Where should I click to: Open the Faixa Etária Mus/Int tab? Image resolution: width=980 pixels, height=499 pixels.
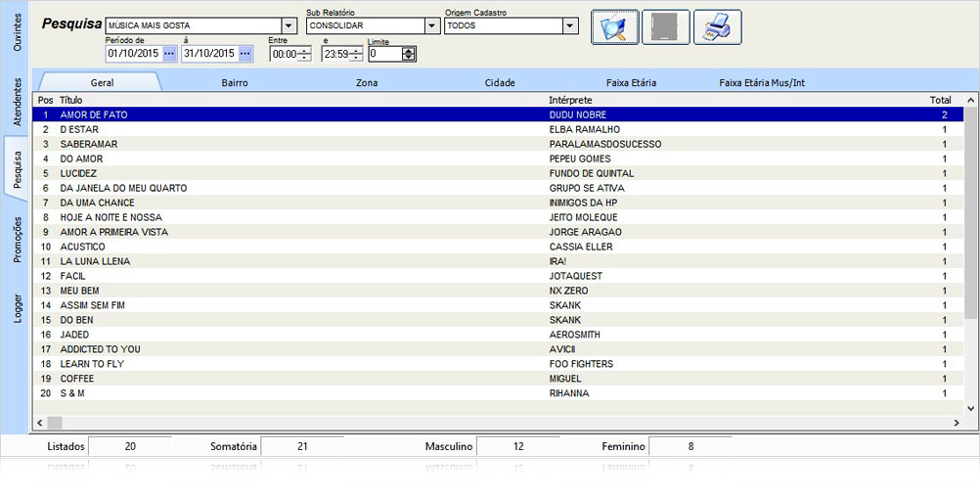(762, 83)
